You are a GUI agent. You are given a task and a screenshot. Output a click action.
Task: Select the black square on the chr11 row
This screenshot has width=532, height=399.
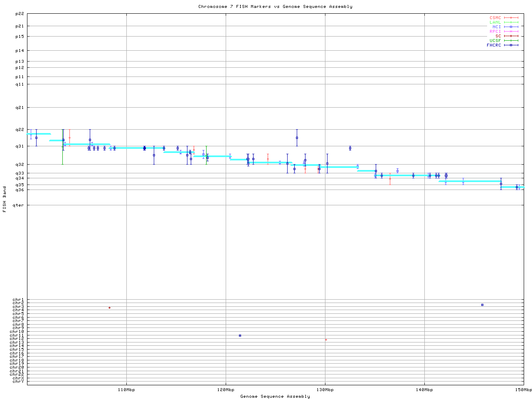tap(240, 335)
